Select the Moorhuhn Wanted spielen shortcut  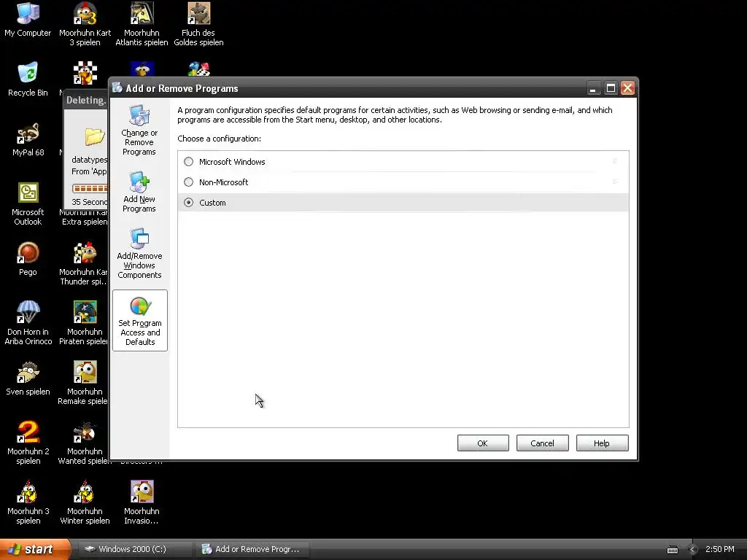[85, 443]
